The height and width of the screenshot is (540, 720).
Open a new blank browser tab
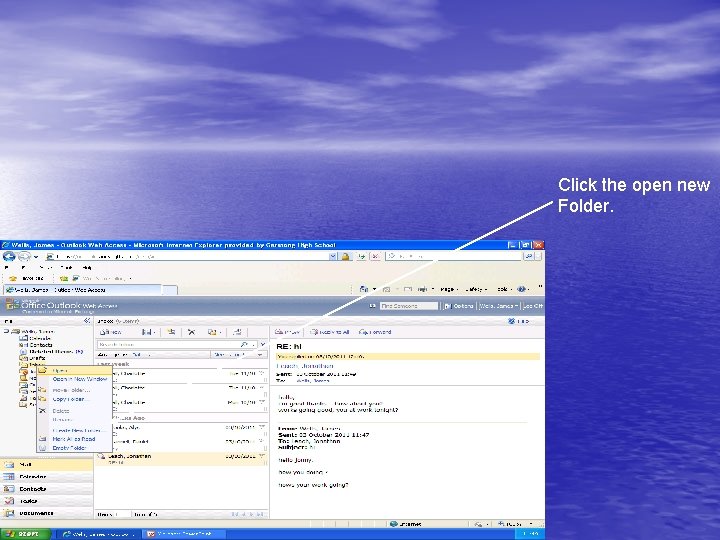(x=170, y=290)
